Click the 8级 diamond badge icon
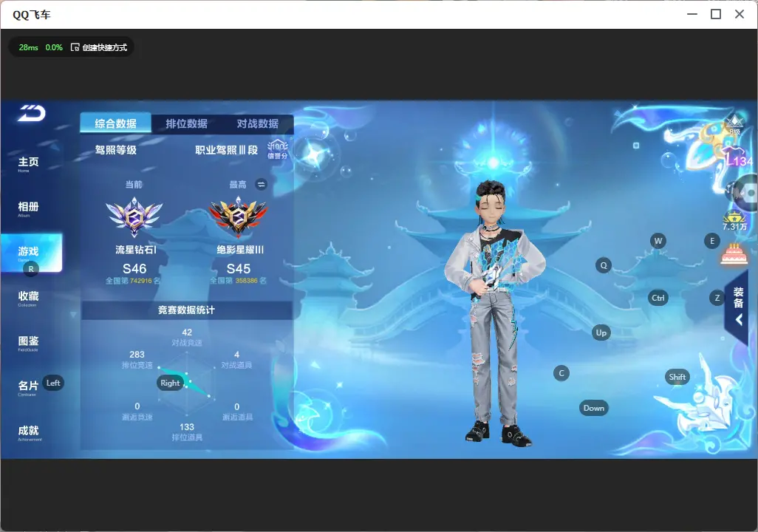The height and width of the screenshot is (532, 758). 735,124
